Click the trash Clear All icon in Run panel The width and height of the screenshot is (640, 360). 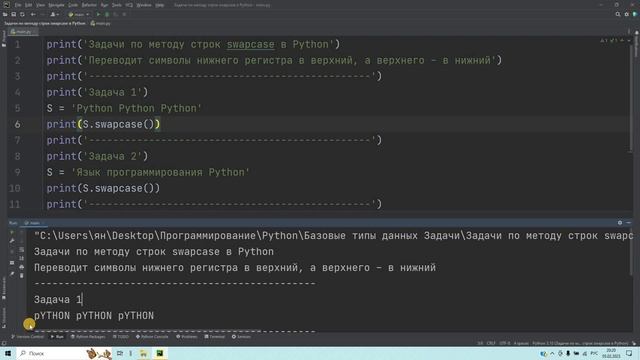(22, 276)
